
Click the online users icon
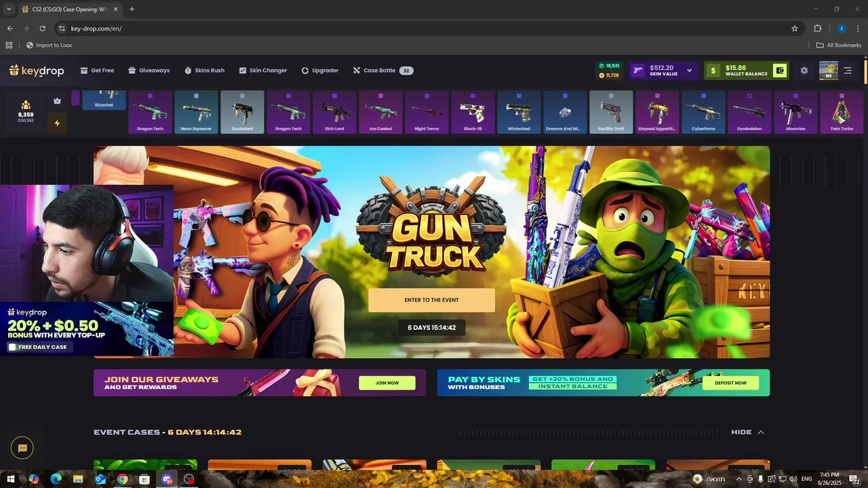coord(26,105)
